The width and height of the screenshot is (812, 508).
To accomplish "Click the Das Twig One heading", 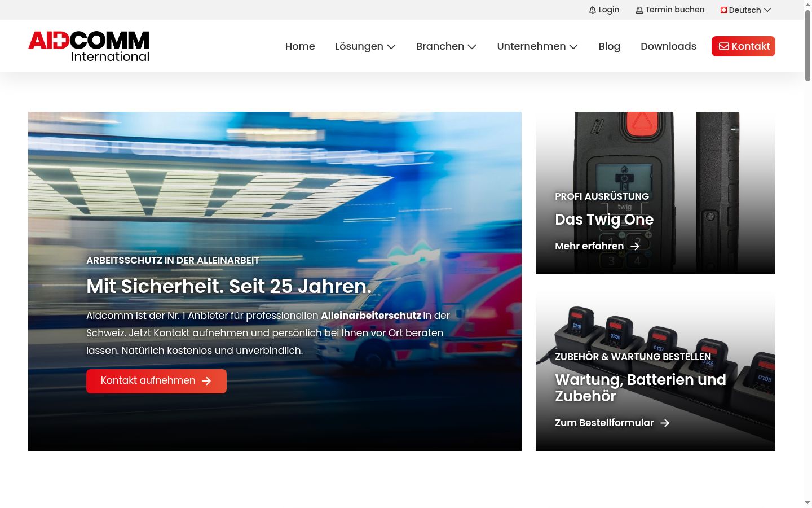I will click(604, 220).
